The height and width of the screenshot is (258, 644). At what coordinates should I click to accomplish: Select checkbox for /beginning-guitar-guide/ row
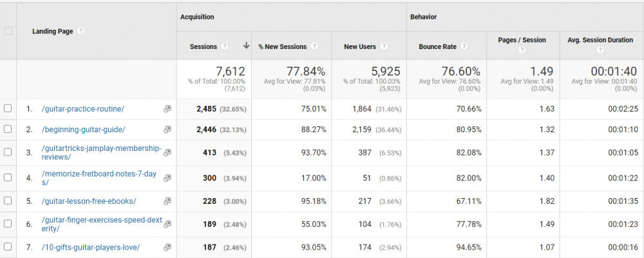(x=8, y=129)
